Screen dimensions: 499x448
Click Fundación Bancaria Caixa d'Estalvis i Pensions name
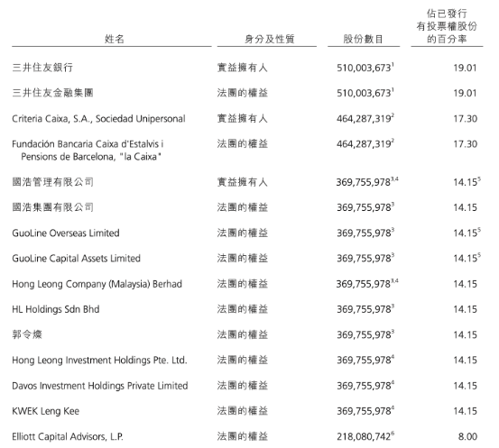pos(88,150)
